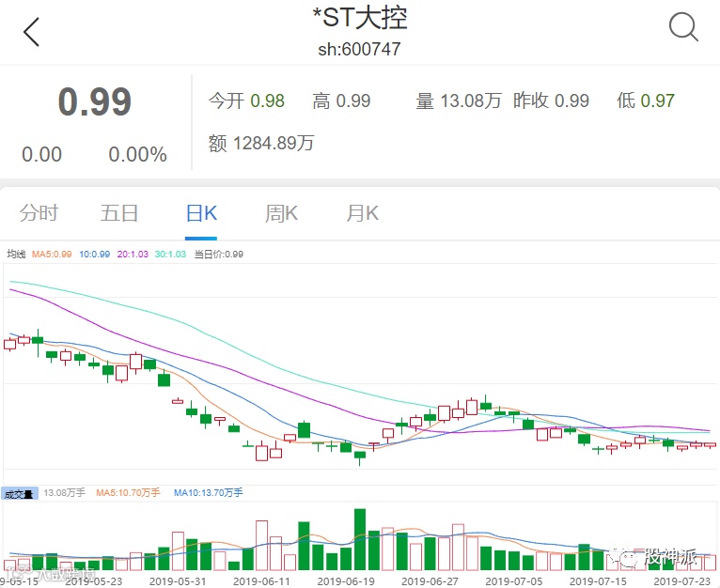Switch to the 分时 tab
The width and height of the screenshot is (720, 588).
click(39, 213)
